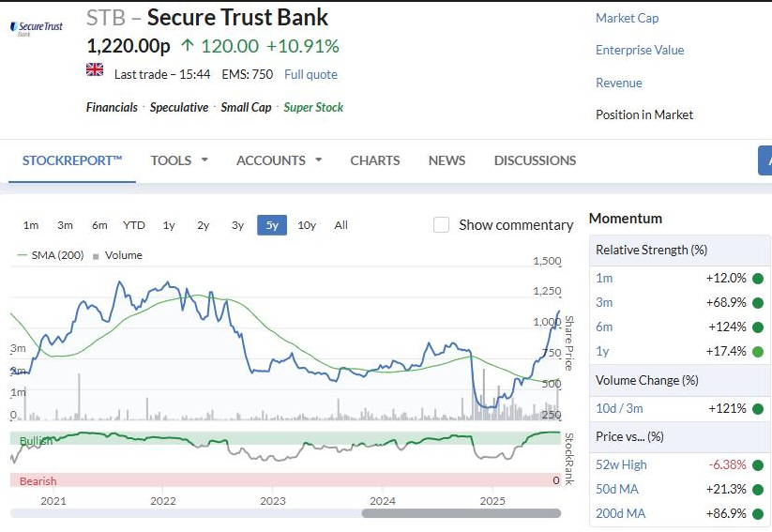Click the blue button at right edge of tabs
The height and width of the screenshot is (532, 772).
coord(764,160)
